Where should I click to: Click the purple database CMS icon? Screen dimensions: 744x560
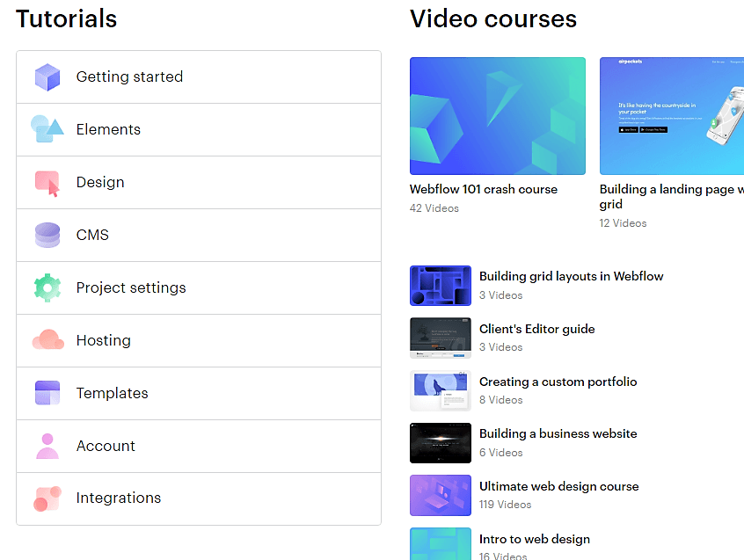pyautogui.click(x=47, y=236)
